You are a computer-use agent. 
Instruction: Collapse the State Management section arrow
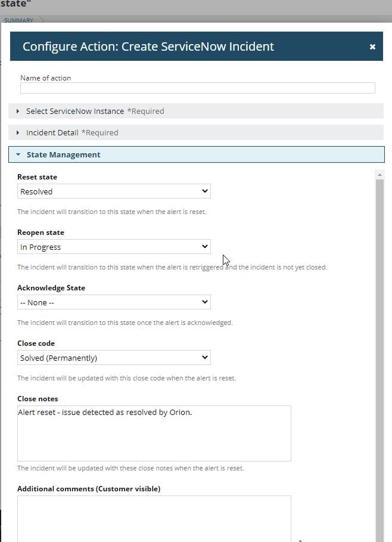18,154
